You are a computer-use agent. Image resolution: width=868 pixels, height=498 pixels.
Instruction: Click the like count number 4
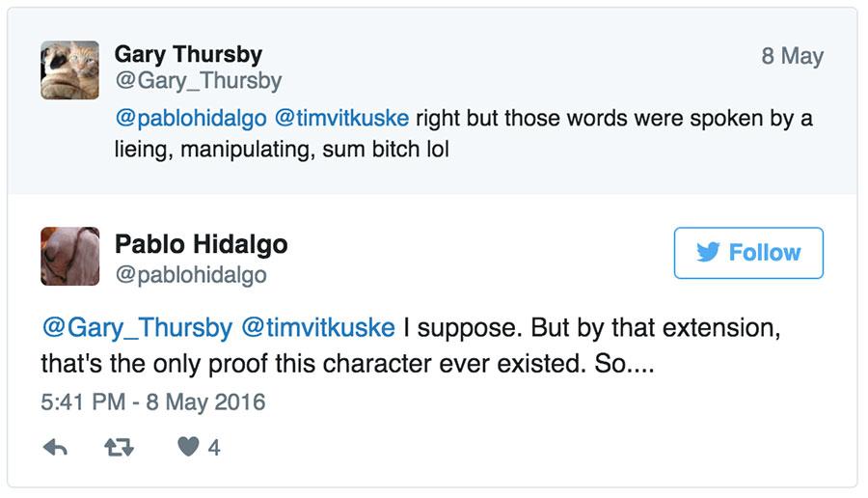(x=214, y=448)
